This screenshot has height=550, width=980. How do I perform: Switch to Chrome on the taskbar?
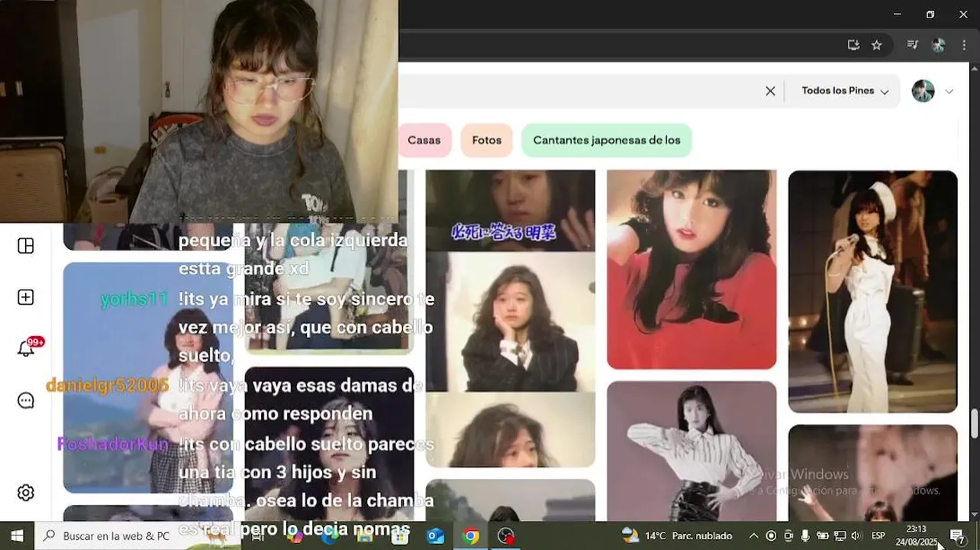(x=471, y=536)
